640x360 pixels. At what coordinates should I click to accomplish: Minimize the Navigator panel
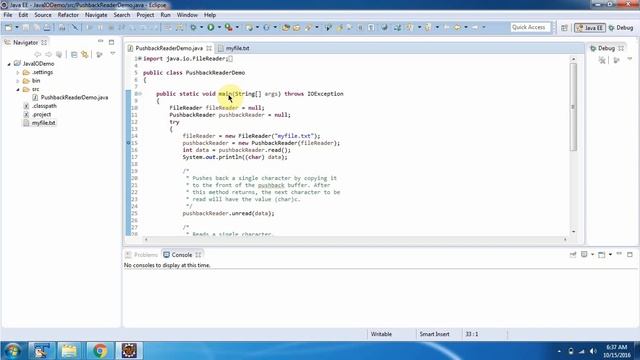tap(100, 42)
